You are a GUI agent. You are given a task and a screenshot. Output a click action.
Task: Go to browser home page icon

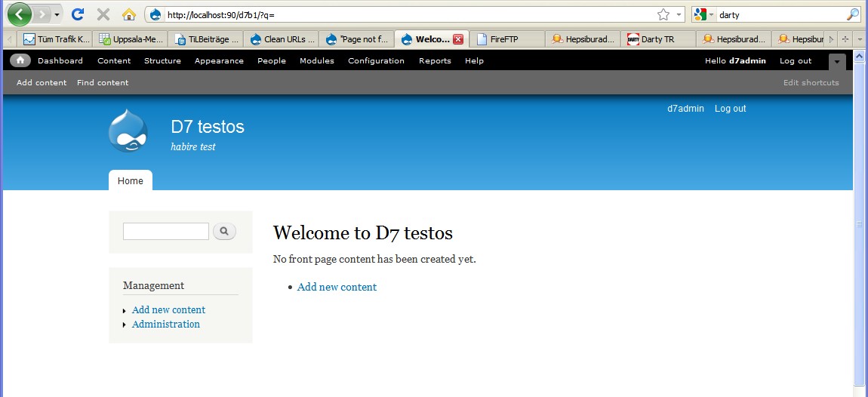pos(129,14)
